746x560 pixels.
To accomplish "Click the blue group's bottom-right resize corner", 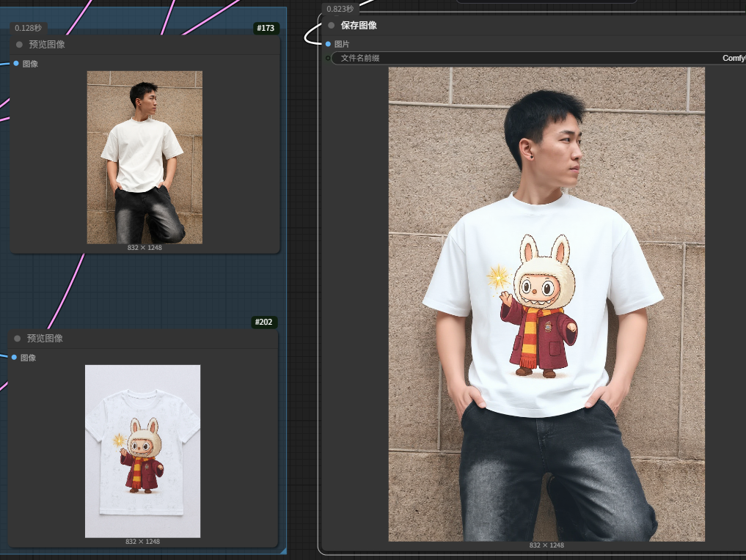I will (x=284, y=550).
